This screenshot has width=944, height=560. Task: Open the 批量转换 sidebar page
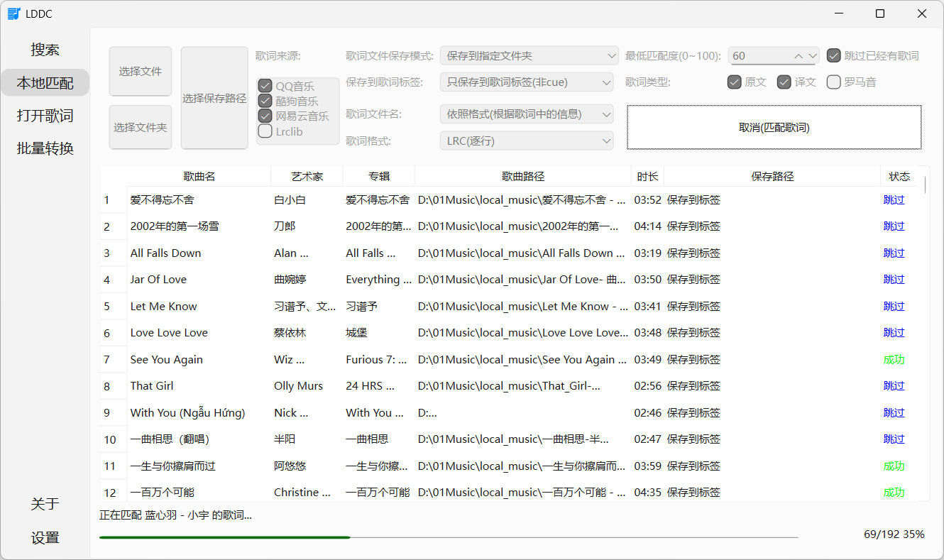point(45,148)
